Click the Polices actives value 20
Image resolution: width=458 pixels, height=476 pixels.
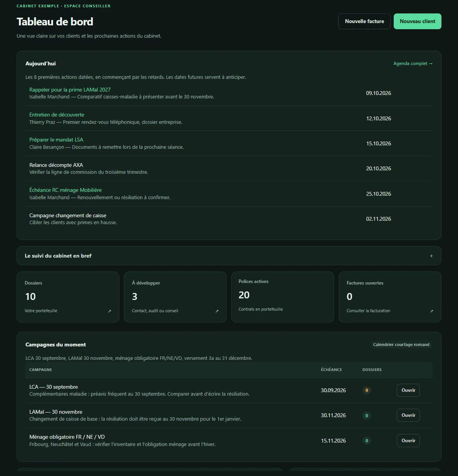pyautogui.click(x=244, y=295)
